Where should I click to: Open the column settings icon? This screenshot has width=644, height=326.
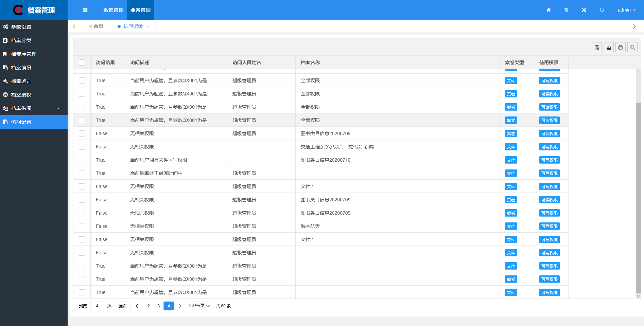(x=597, y=47)
